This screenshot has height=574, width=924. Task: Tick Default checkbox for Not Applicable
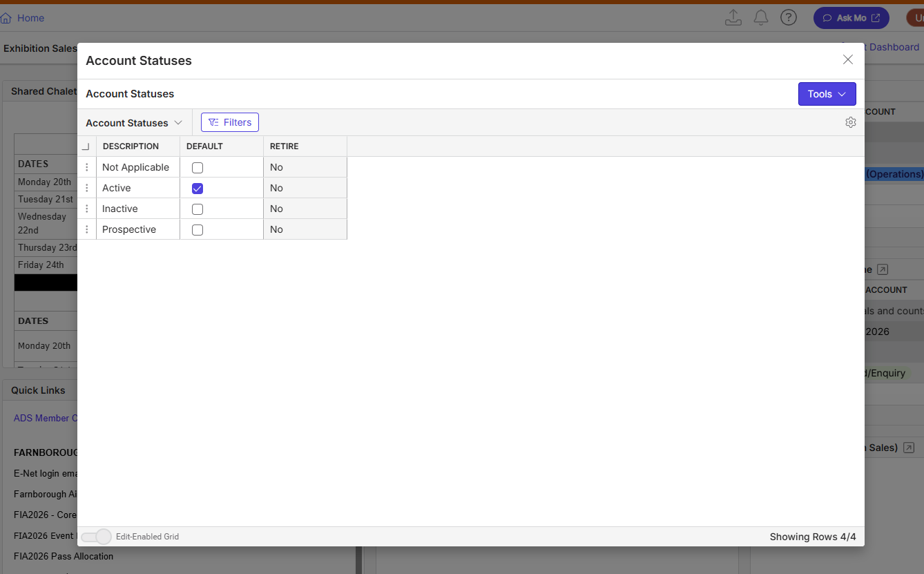(x=198, y=167)
